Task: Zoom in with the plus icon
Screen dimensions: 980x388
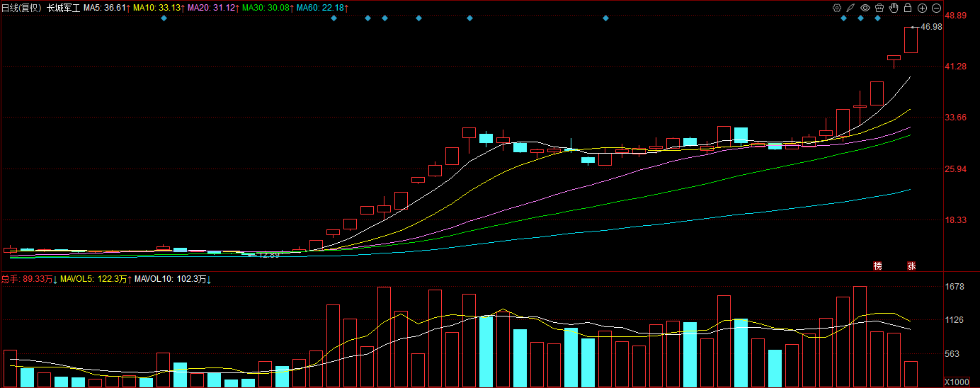Action: 922,8
